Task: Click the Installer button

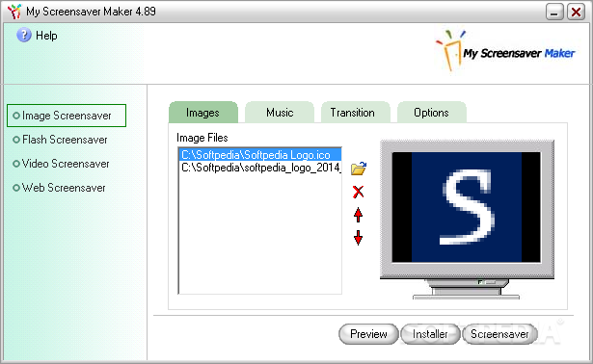Action: (x=430, y=334)
